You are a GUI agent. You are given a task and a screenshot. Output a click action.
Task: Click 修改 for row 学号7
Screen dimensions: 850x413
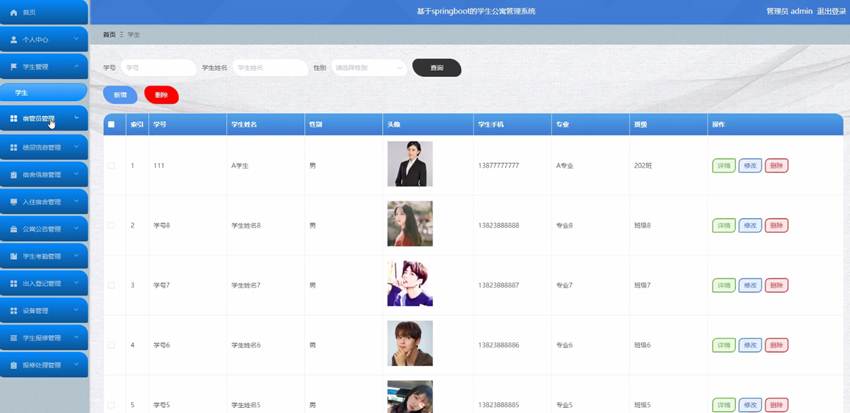pyautogui.click(x=750, y=285)
